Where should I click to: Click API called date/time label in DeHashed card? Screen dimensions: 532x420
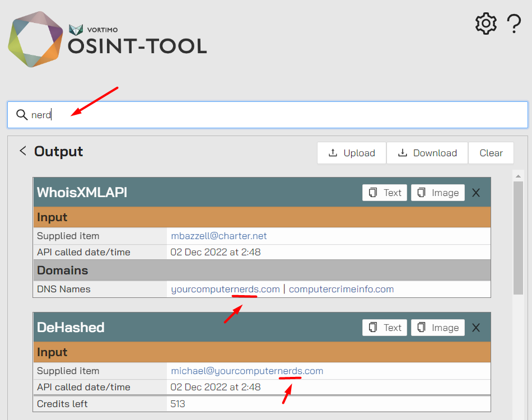(x=83, y=387)
